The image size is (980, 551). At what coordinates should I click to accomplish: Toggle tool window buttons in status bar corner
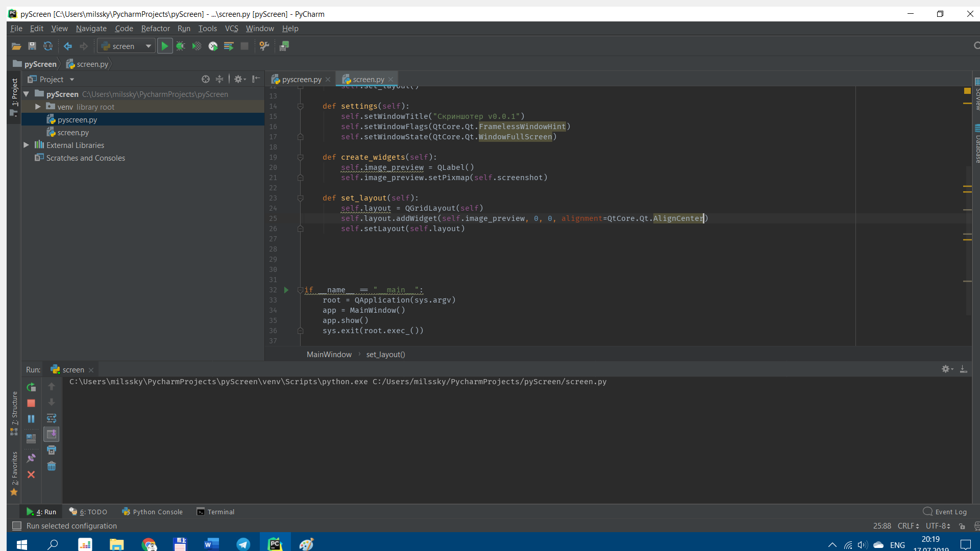pyautogui.click(x=17, y=526)
